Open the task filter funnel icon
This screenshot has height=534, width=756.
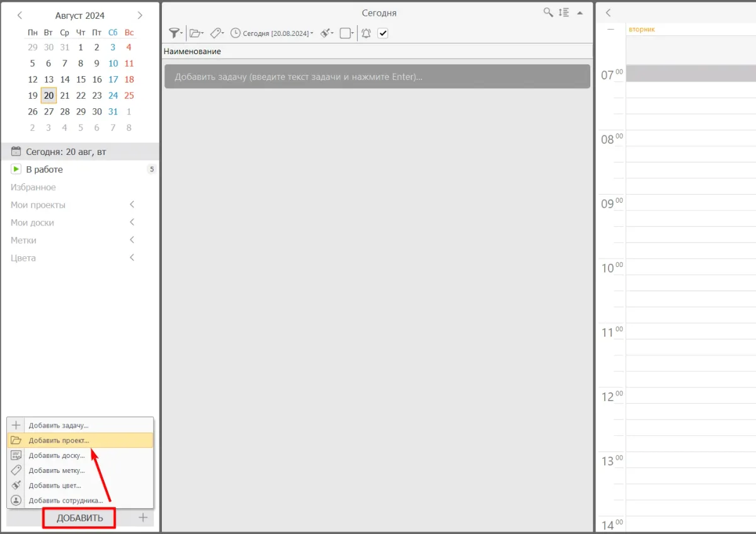tap(175, 33)
